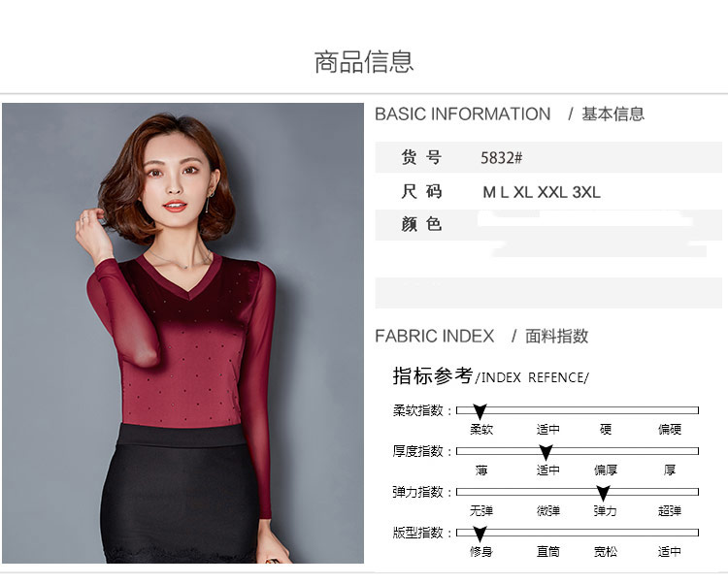Select the 商品信息 heading
728x584 pixels.
pos(364,62)
